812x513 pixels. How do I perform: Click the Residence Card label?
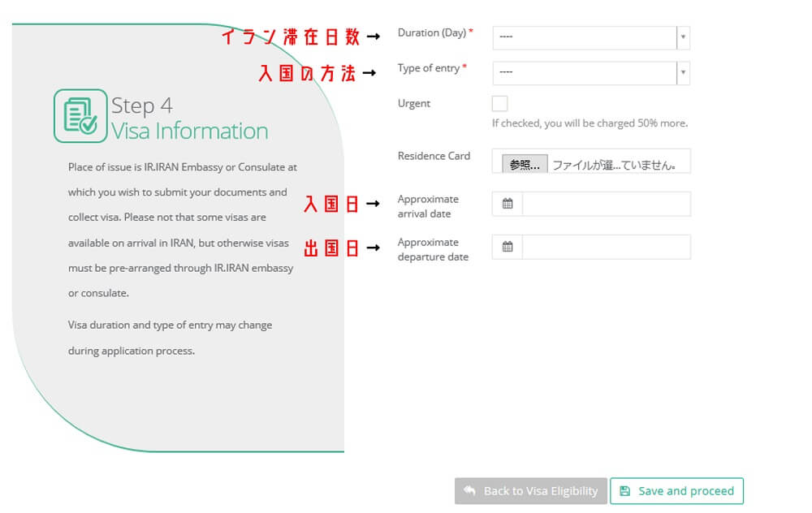click(x=434, y=156)
